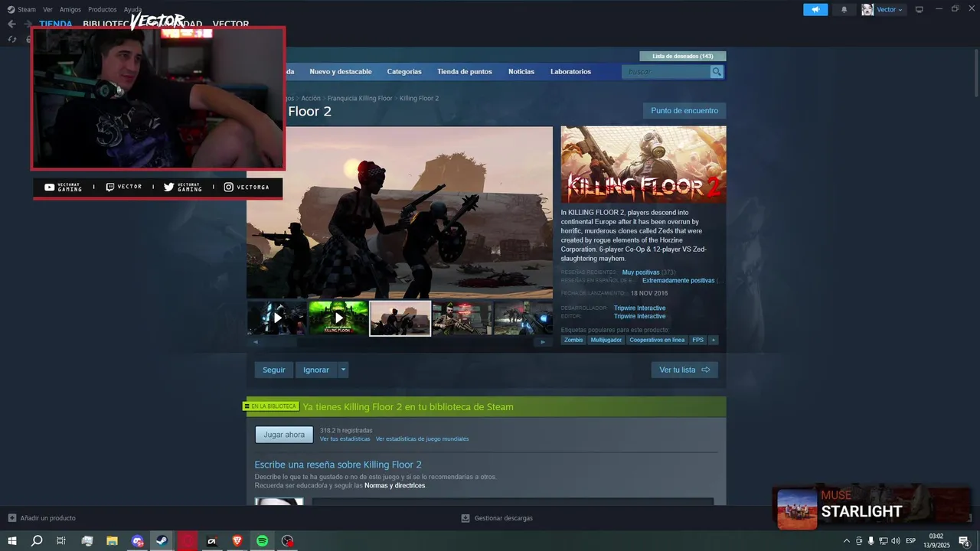Click the Killing Floor 2 header image

pos(643,165)
